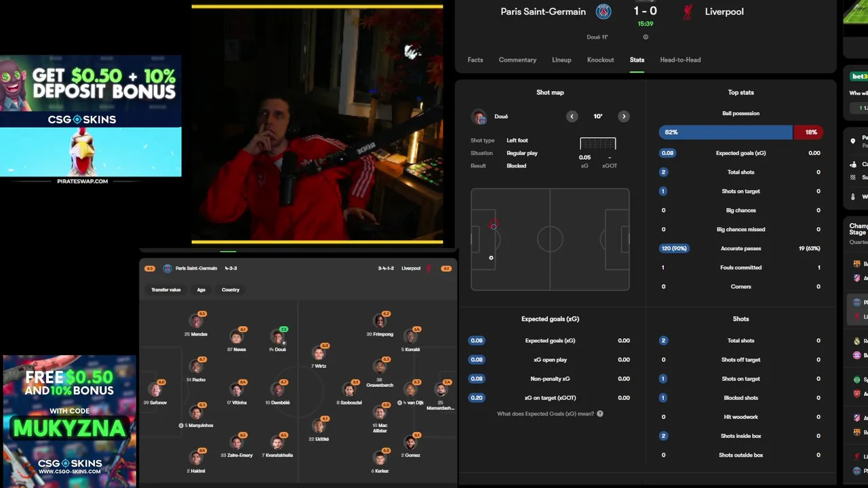The image size is (868, 488).
Task: Select player Gravenberch in the lineup
Action: pos(380,372)
